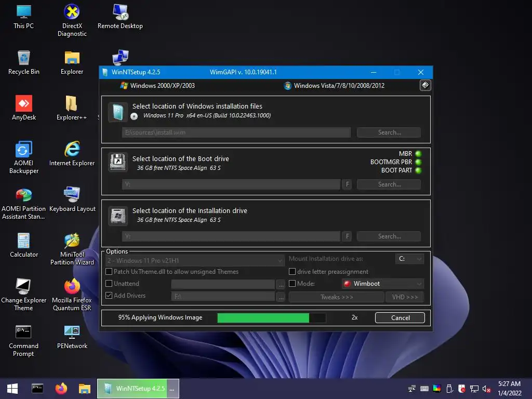This screenshot has width=532, height=399.
Task: Open AOMEI Partition Assistant Standard icon
Action: point(23,204)
